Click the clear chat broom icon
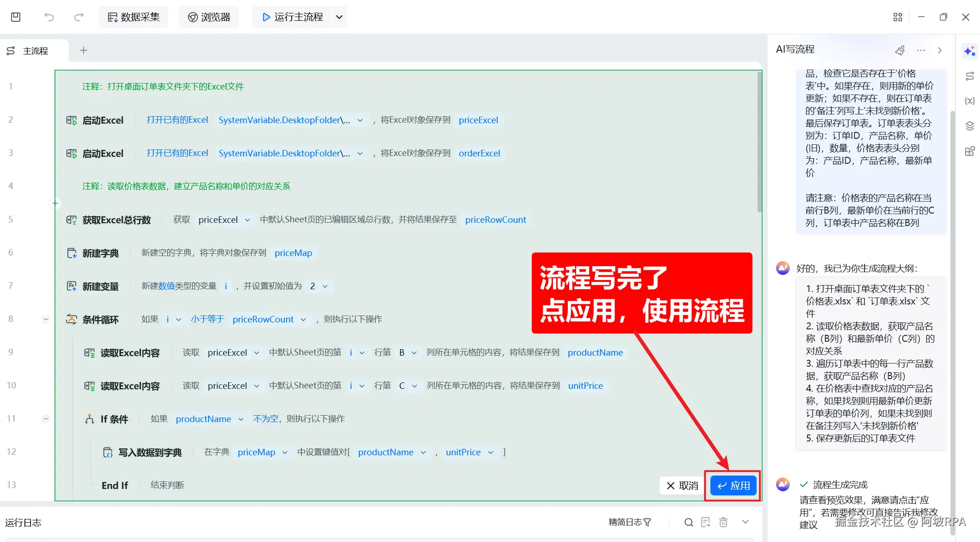 pos(900,50)
